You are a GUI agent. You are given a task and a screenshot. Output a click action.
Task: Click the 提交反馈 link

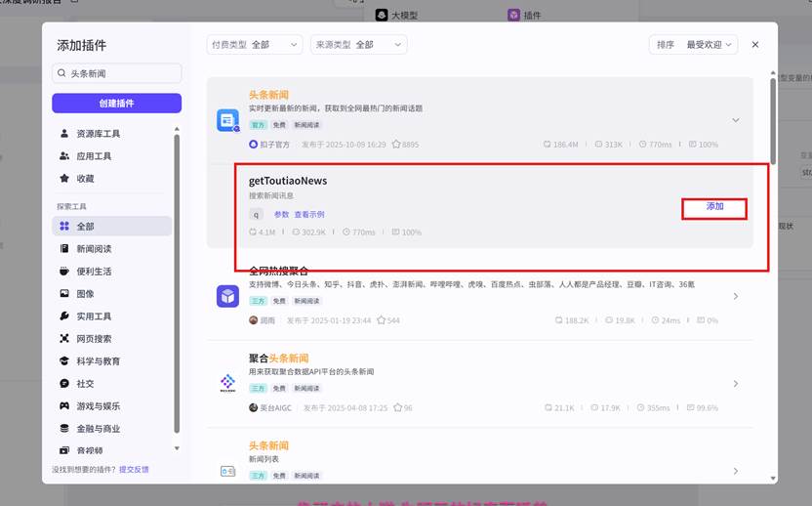[x=134, y=469]
